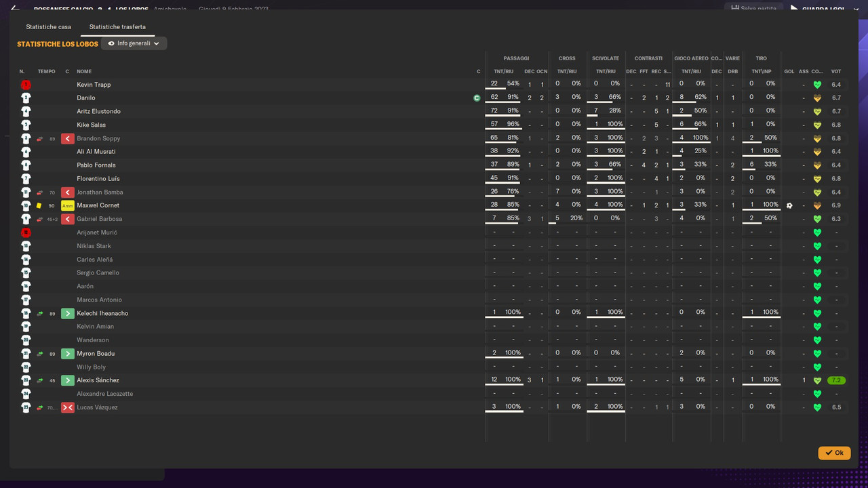Click the captain badge in Danilo's row
The width and height of the screenshot is (868, 488).
[477, 98]
